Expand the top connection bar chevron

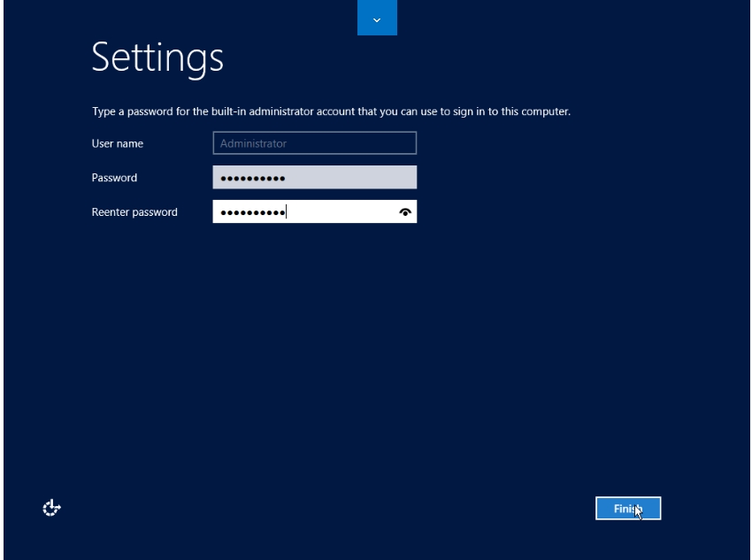coord(377,19)
